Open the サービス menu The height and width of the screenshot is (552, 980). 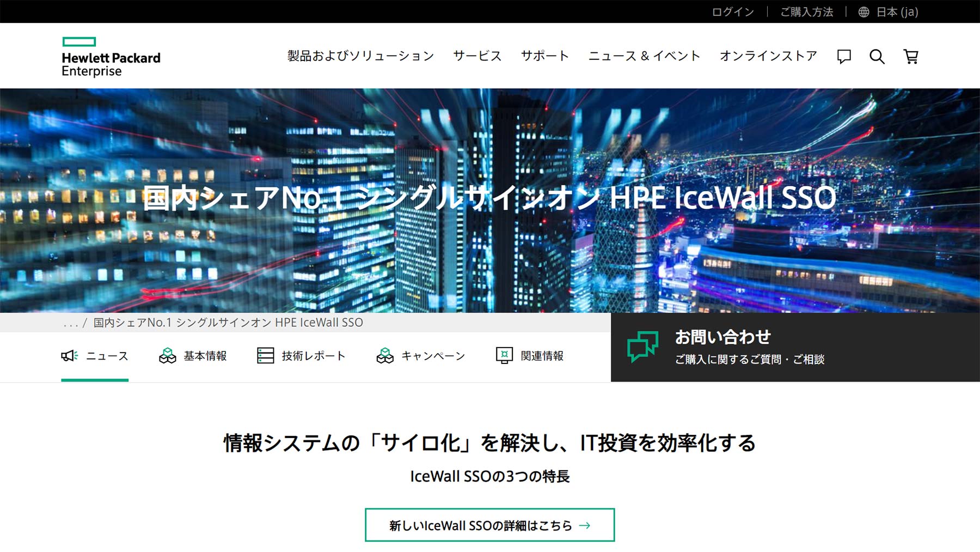pos(477,56)
